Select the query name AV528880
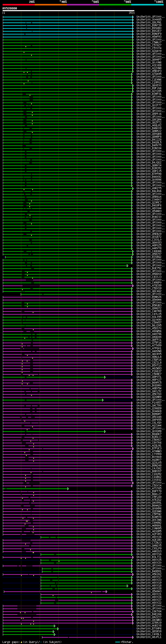The width and height of the screenshot is (166, 644). point(10,8)
